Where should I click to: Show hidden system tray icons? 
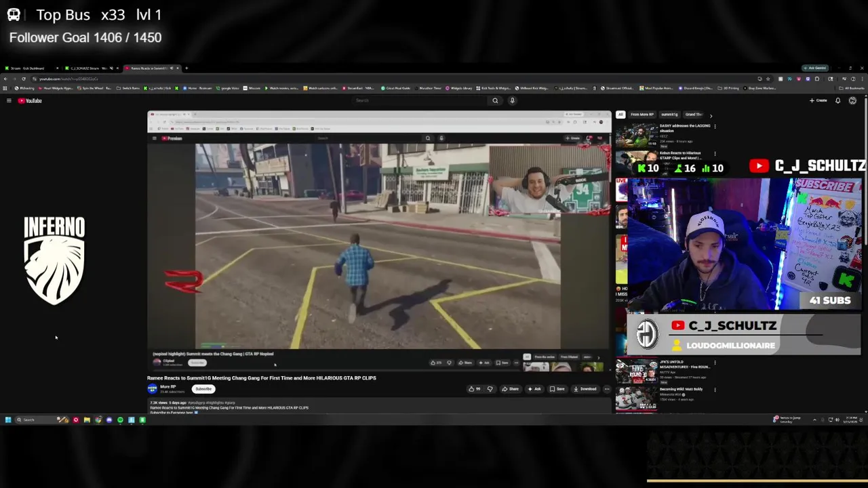(x=814, y=420)
